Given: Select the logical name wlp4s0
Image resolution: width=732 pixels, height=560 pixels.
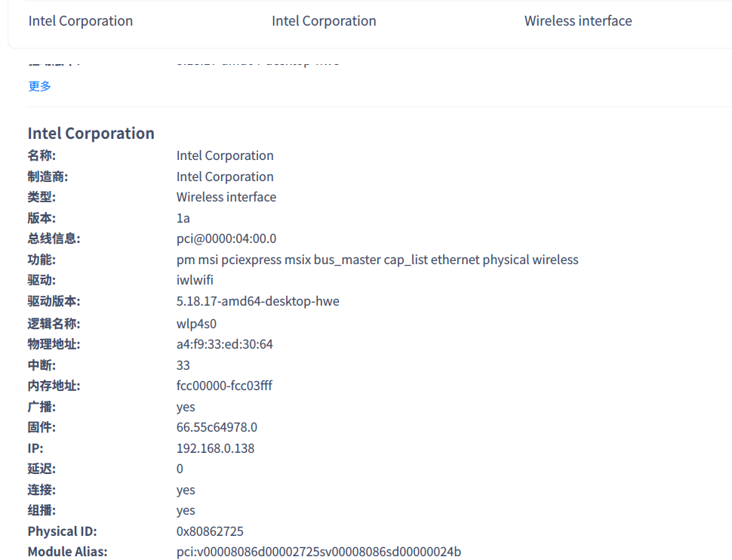Looking at the screenshot, I should tap(196, 324).
